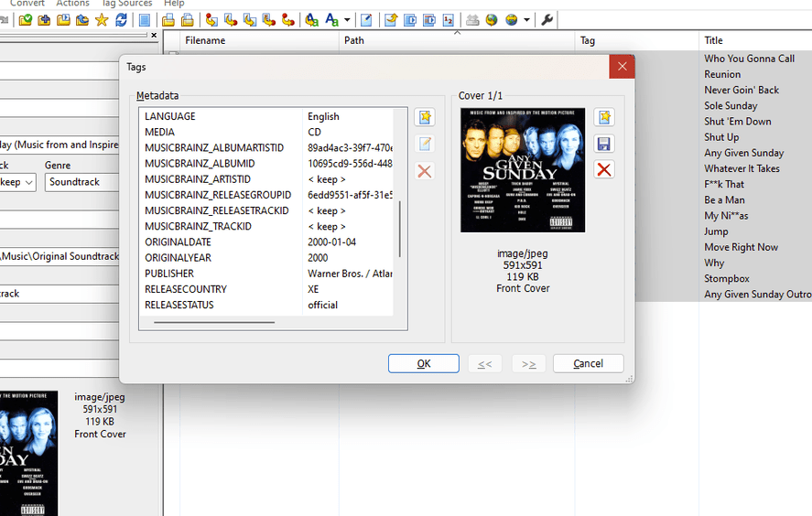Select the RELEASECOUNTRY metadata row

tap(268, 289)
